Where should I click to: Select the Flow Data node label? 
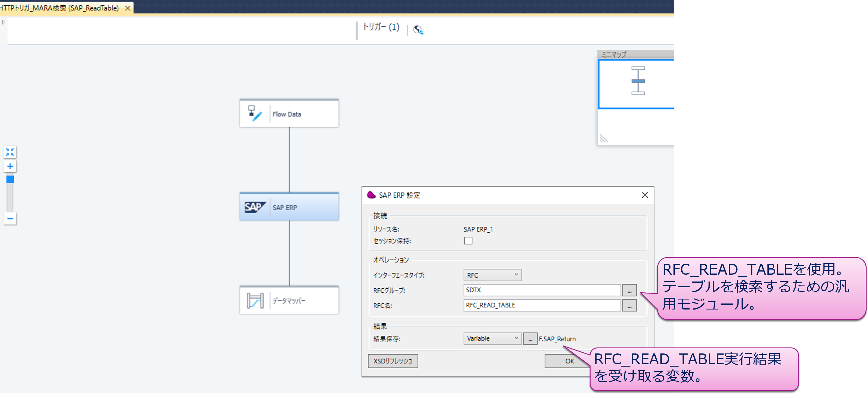pyautogui.click(x=287, y=114)
